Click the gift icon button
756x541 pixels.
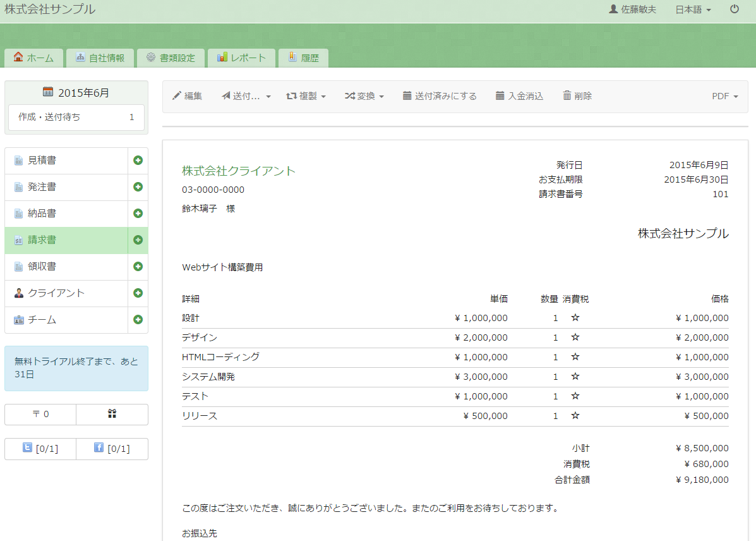pyautogui.click(x=112, y=414)
